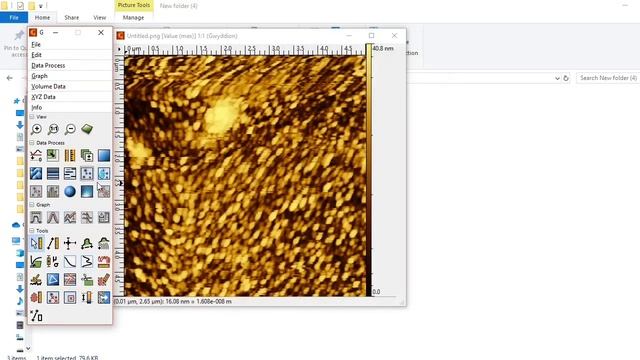Click the yellow ruler calibration icon in Data Process
Screen dimensions: 640x360
tap(70, 156)
